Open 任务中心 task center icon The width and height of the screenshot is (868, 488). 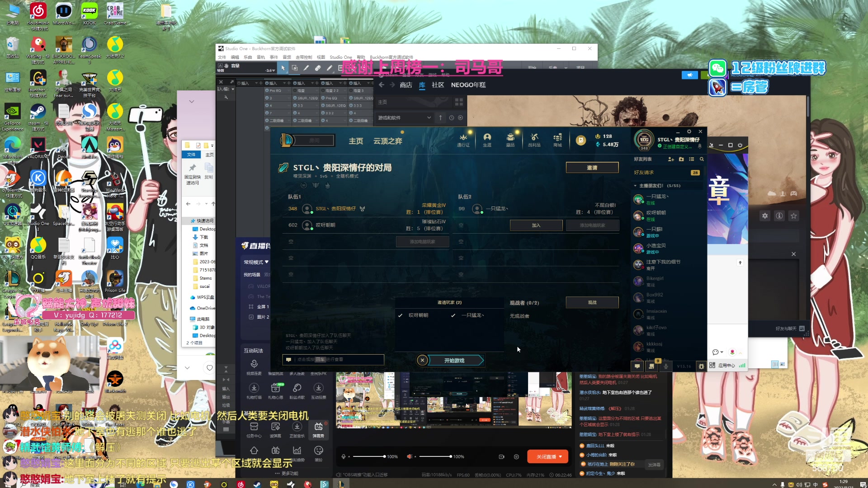coord(254,429)
